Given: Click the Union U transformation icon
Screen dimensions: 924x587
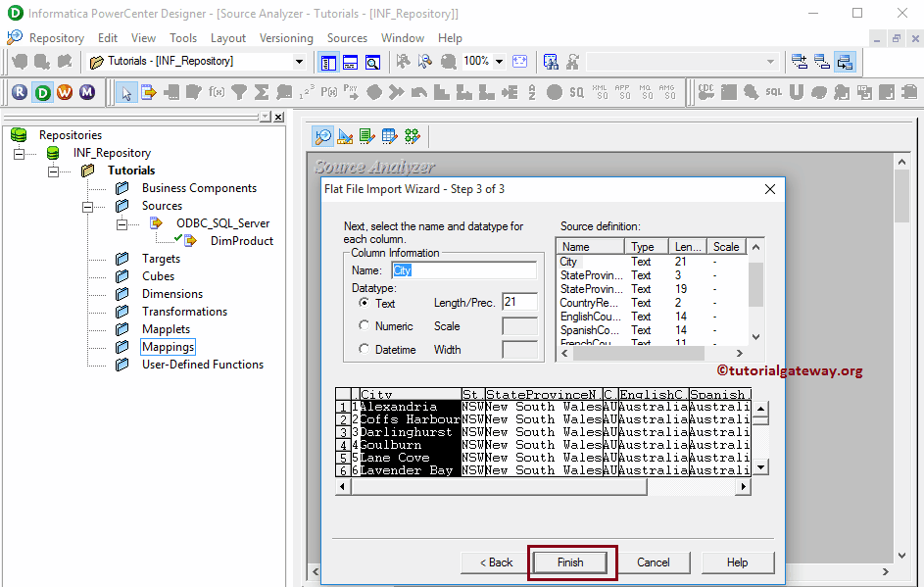Looking at the screenshot, I should click(x=797, y=92).
